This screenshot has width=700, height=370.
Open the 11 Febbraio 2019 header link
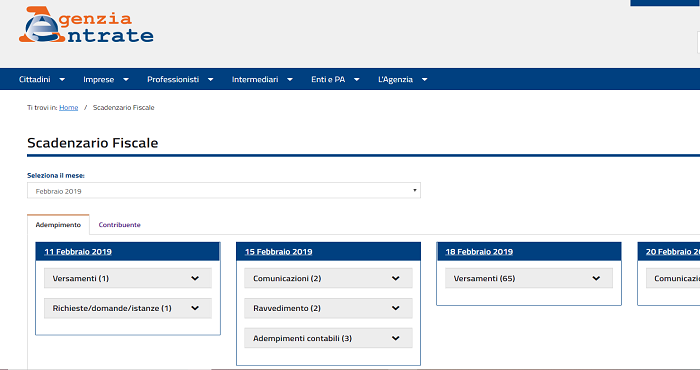point(78,252)
